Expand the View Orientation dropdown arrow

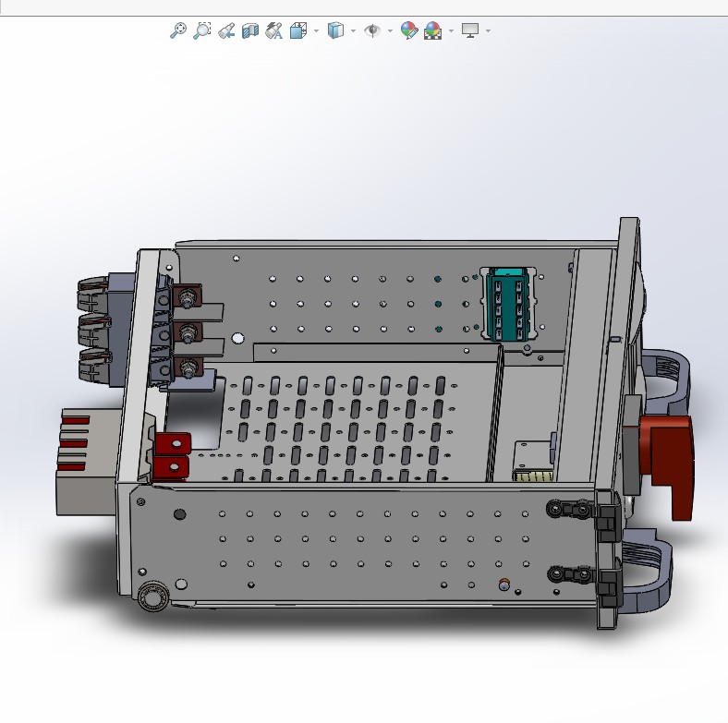coord(317,31)
